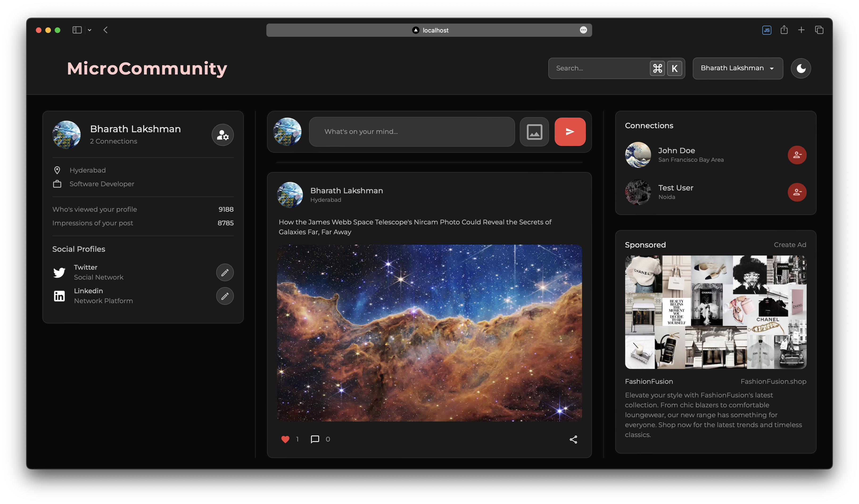Go to MicroCommunity home via logo
This screenshot has width=859, height=504.
coord(147,69)
